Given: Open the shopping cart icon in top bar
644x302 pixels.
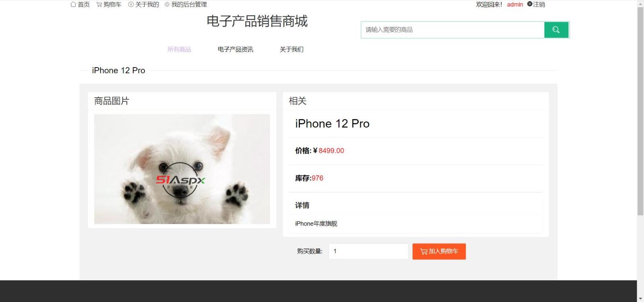Looking at the screenshot, I should pyautogui.click(x=99, y=4).
